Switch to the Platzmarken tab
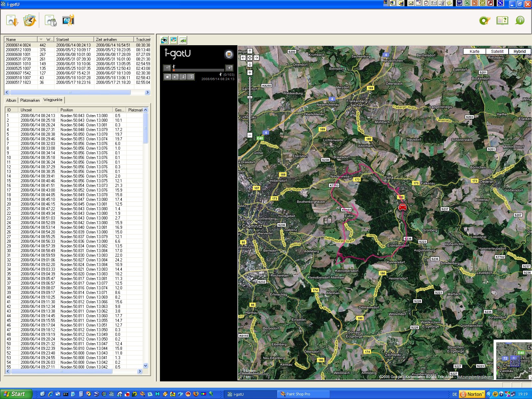The height and width of the screenshot is (399, 532). coord(30,100)
